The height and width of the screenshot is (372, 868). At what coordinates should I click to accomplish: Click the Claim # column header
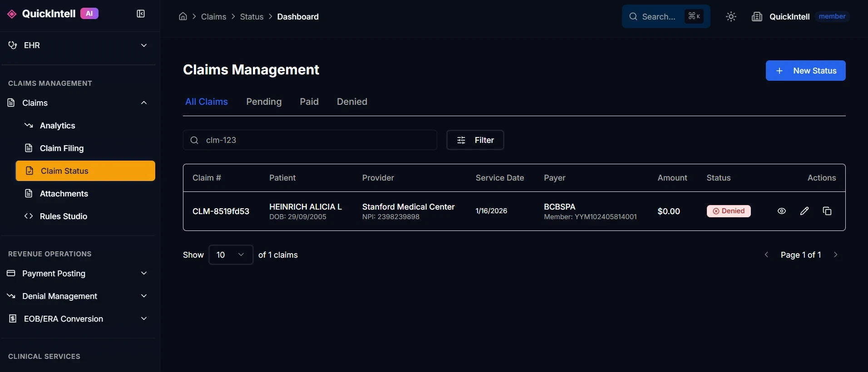coord(207,178)
